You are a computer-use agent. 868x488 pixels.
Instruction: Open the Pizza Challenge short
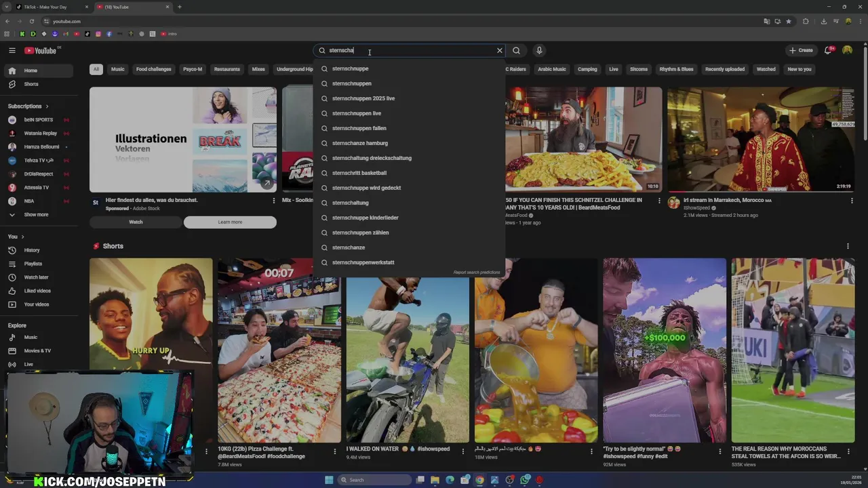coord(279,350)
